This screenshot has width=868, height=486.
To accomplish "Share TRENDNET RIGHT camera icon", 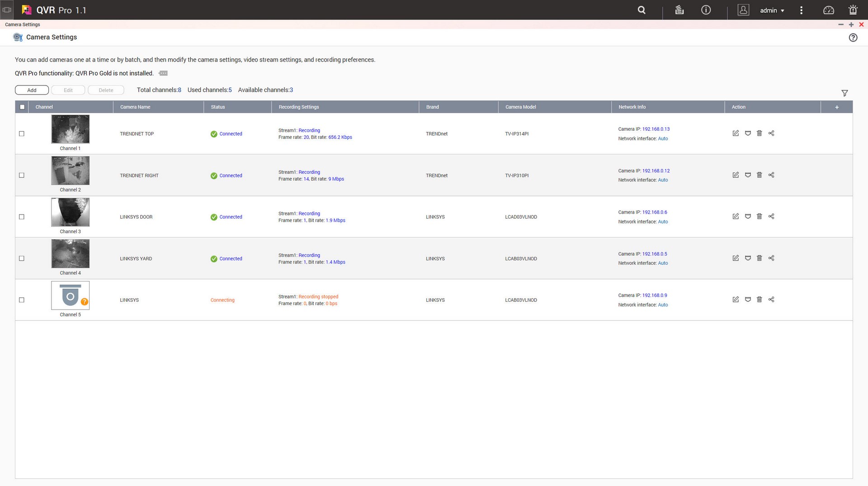I will [771, 175].
